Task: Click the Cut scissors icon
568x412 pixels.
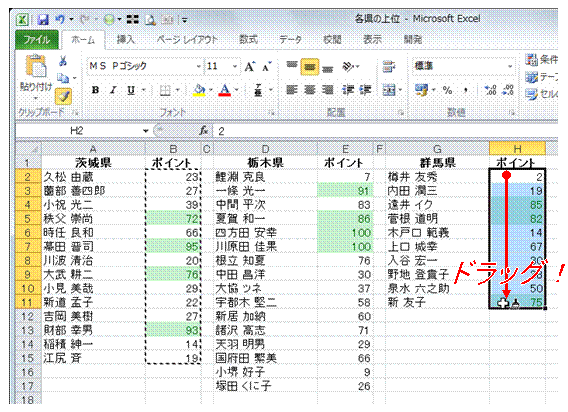Action: click(63, 61)
